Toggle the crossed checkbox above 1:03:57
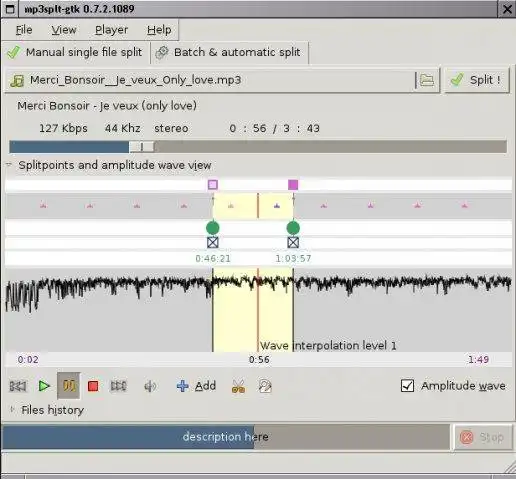This screenshot has height=479, width=516. (x=293, y=242)
